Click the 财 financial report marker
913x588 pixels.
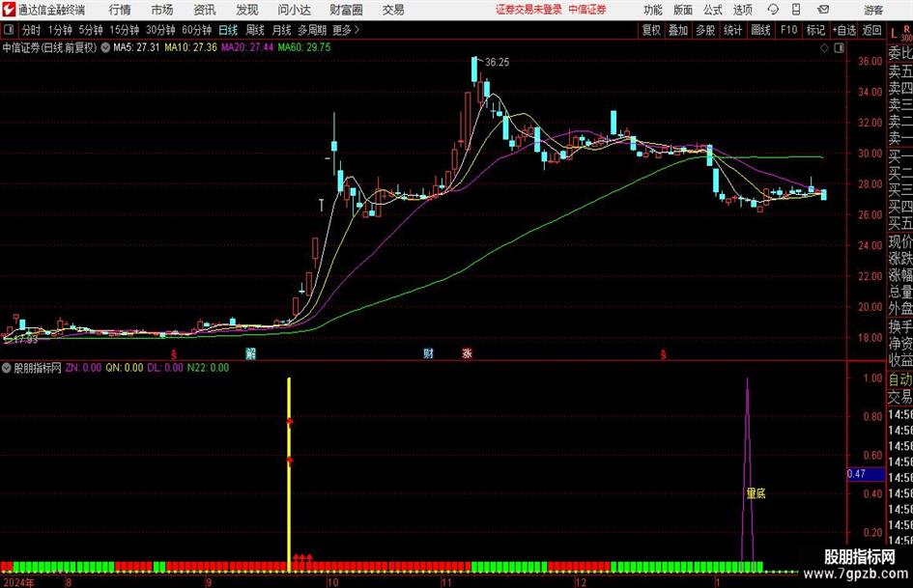(428, 353)
